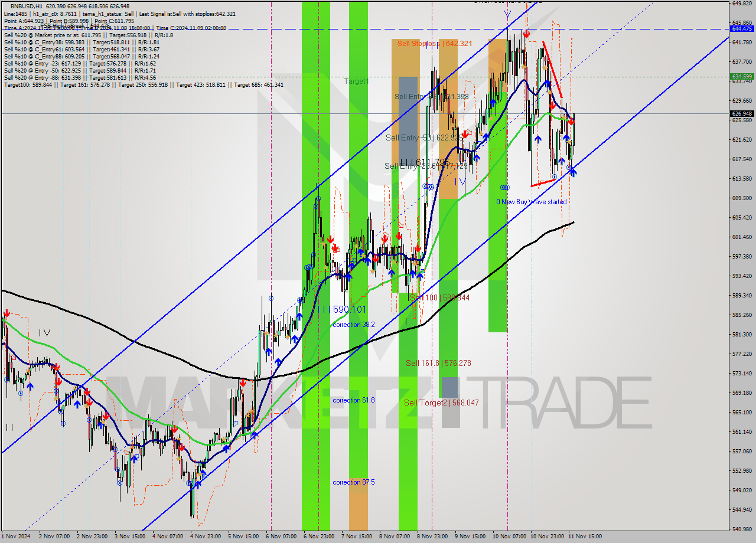The height and width of the screenshot is (543, 756).
Task: Click the 'Target100: 589.844' targets info line
Action: point(144,85)
